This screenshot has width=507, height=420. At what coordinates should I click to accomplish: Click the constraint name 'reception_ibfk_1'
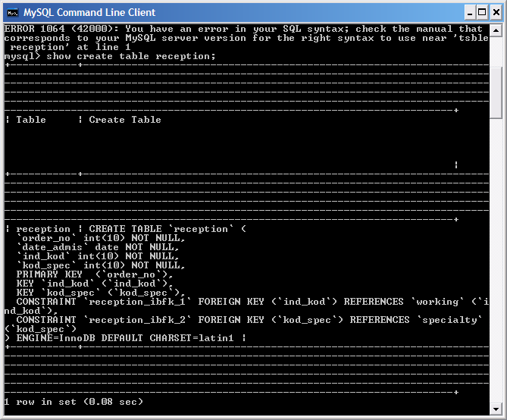pyautogui.click(x=137, y=302)
